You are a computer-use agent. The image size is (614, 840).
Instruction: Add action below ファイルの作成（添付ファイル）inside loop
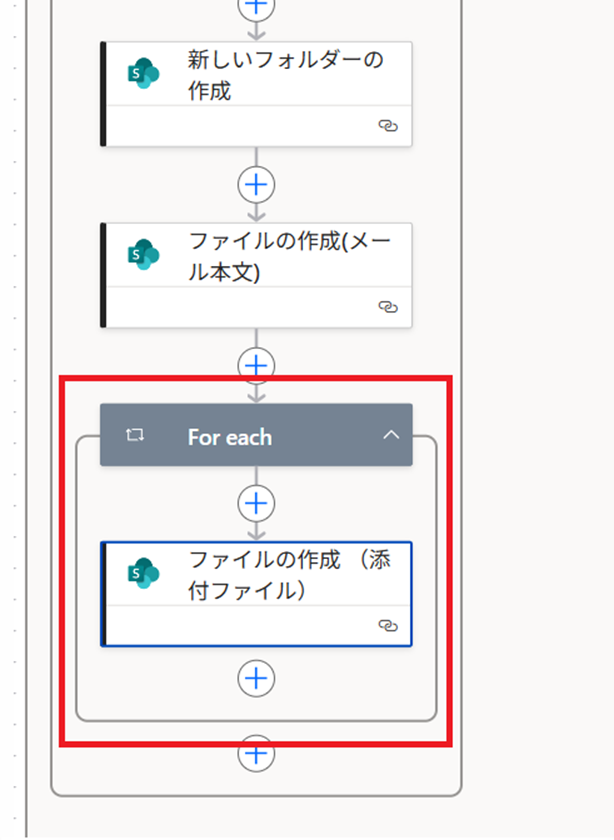(257, 678)
